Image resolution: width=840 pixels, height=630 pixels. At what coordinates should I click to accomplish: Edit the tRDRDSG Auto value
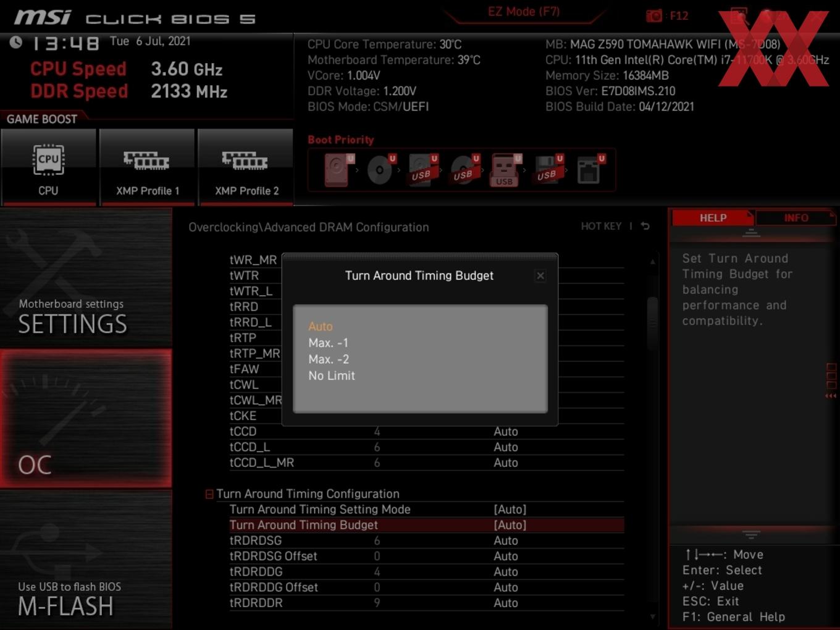tap(506, 540)
